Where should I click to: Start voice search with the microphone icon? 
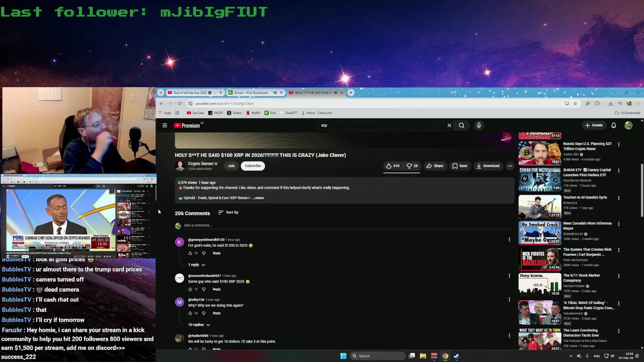pos(478,125)
